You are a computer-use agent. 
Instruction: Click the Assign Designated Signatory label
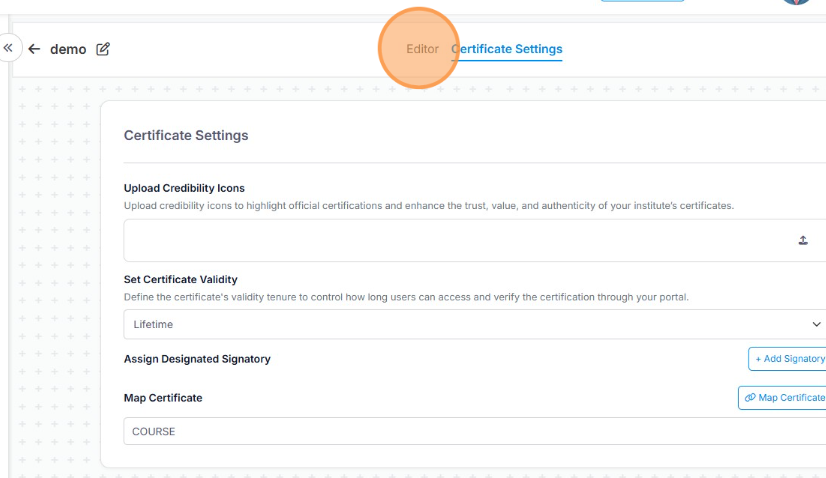click(197, 359)
